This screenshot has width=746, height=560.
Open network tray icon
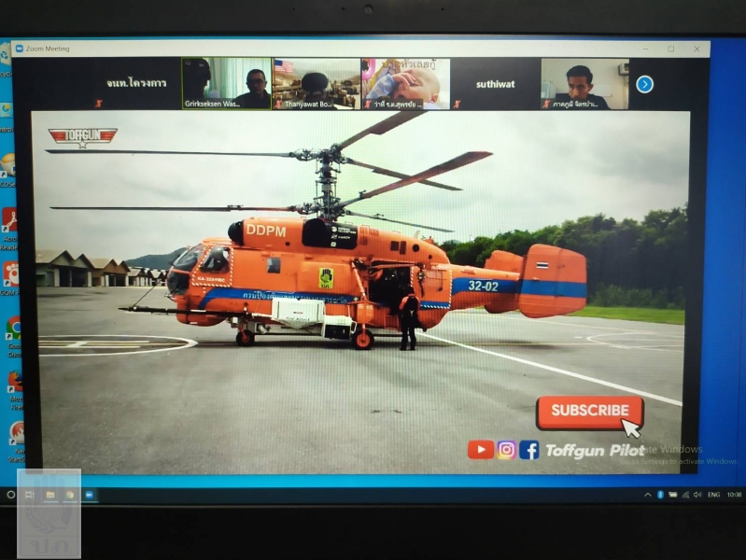click(685, 495)
